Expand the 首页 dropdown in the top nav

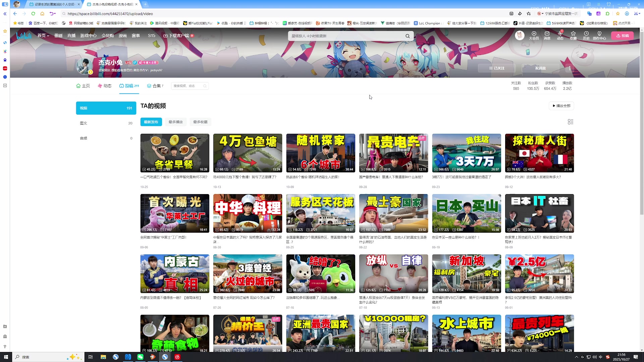point(43,36)
